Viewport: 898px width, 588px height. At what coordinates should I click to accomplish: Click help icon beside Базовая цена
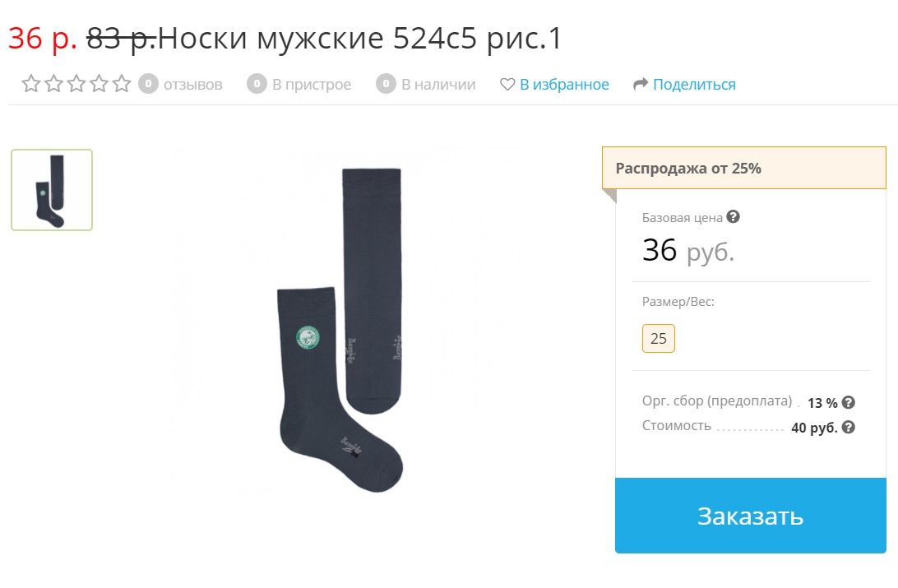(x=733, y=217)
